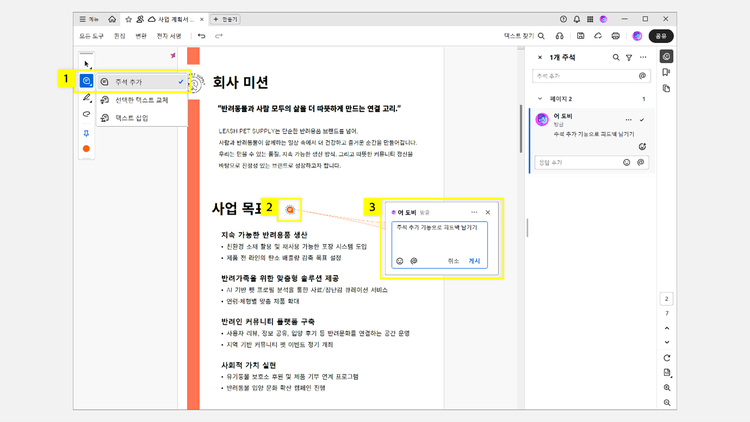Image resolution: width=750 pixels, height=422 pixels.
Task: Open the hamburger menu at top left
Action: coord(88,19)
